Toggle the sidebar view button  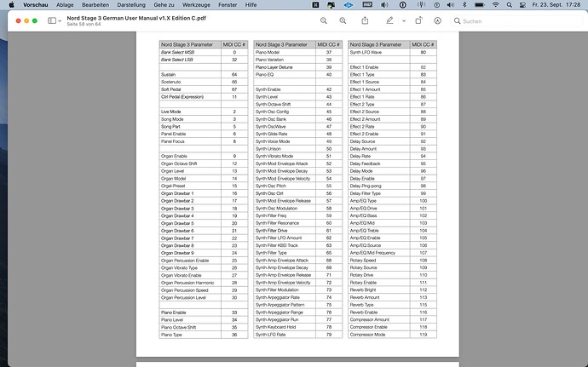[x=52, y=21]
